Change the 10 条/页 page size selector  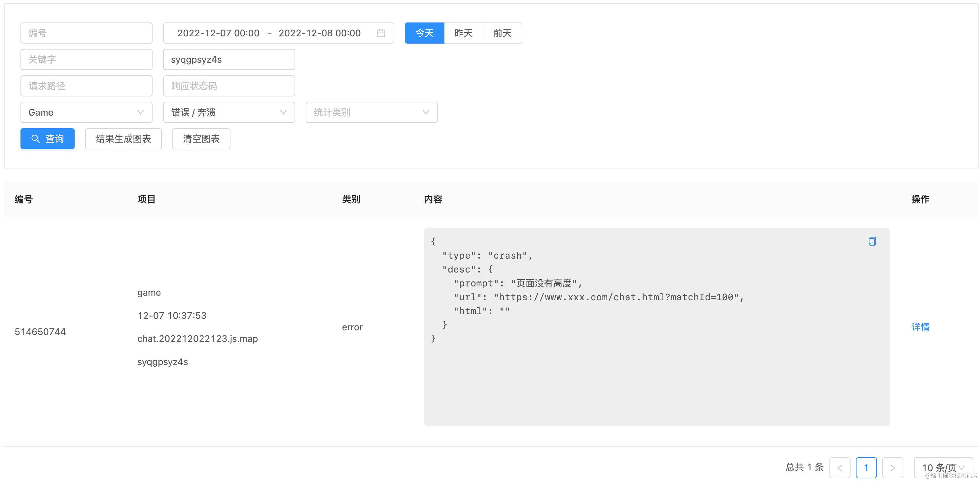(x=943, y=468)
